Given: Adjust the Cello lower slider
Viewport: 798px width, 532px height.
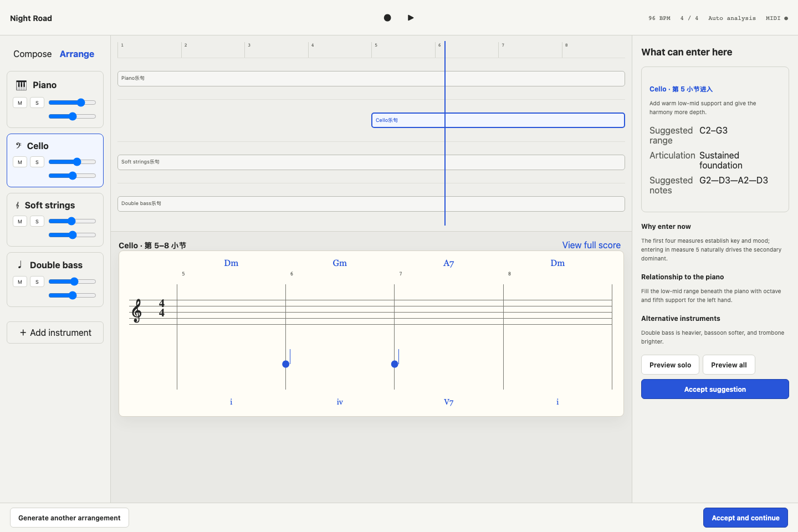Looking at the screenshot, I should point(72,176).
